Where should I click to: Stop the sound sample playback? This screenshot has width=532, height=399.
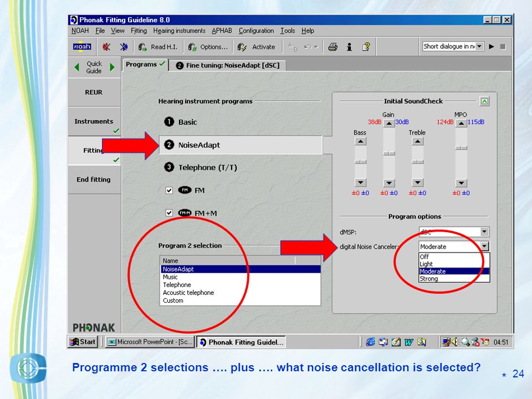click(503, 47)
